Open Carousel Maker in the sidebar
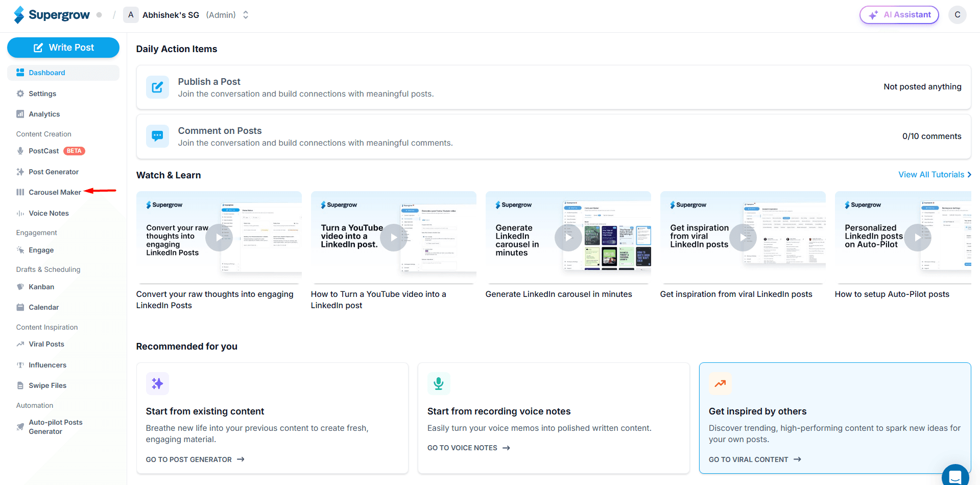 [x=55, y=192]
